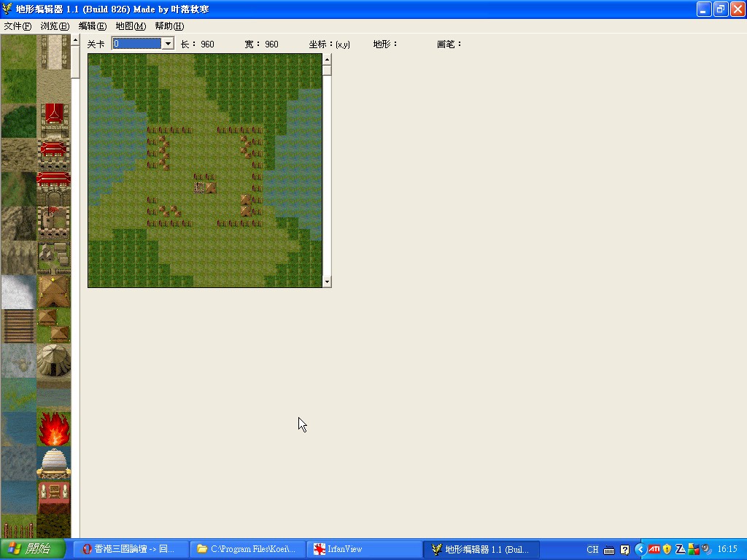Click the map vertical scrollbar thumb

point(327,70)
